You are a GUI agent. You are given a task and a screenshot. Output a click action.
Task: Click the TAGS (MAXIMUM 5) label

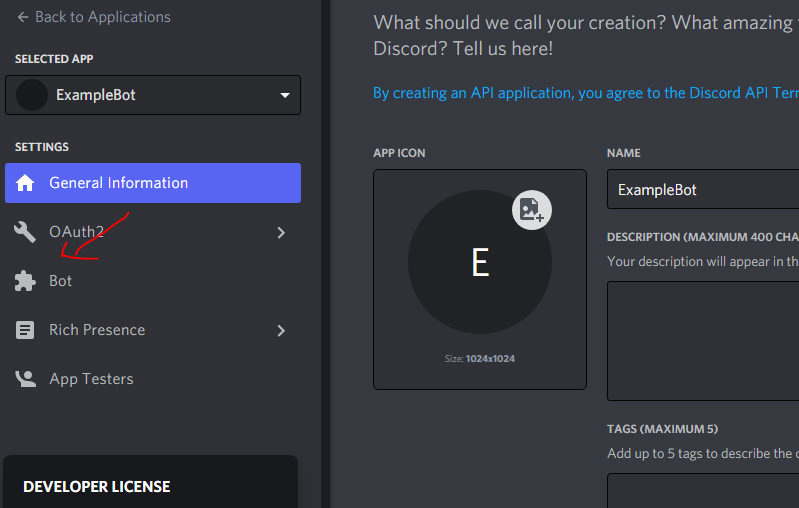point(662,429)
